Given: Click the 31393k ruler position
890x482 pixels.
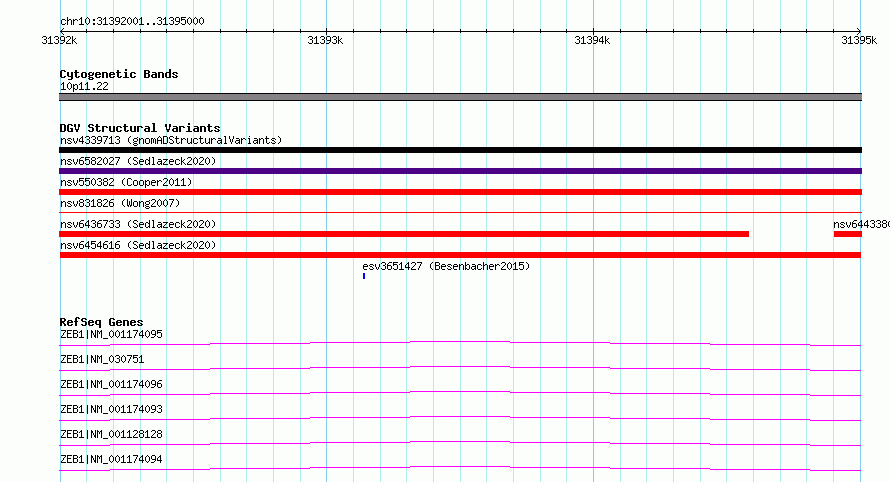Looking at the screenshot, I should pos(325,40).
